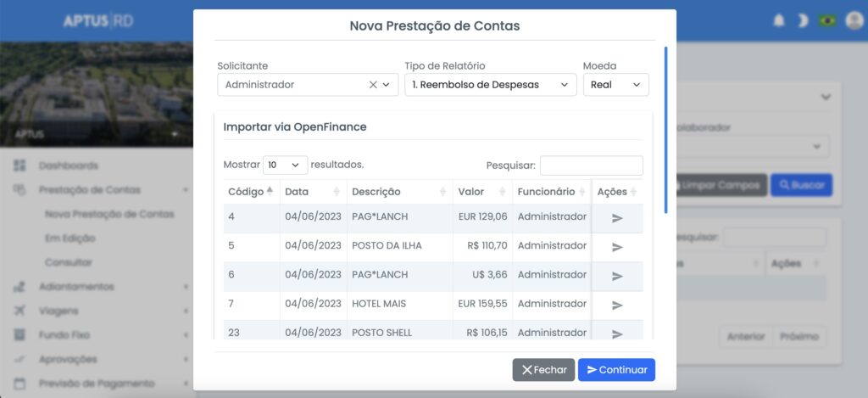The width and height of the screenshot is (868, 398).
Task: Open Moeda currency dropdown
Action: pos(615,85)
